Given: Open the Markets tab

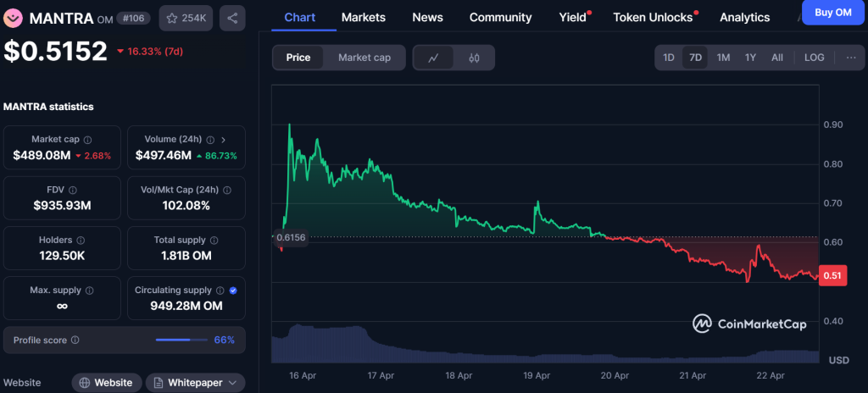Looking at the screenshot, I should pos(363,17).
